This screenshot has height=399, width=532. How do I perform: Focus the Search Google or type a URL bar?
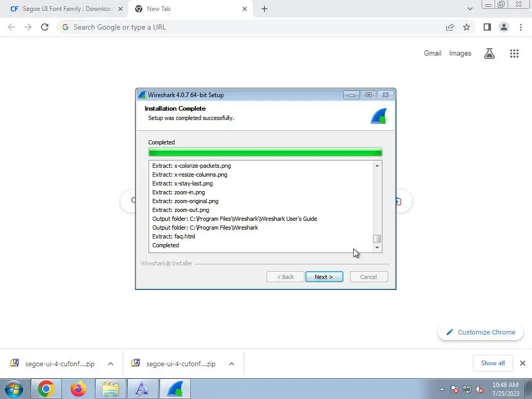(x=251, y=27)
